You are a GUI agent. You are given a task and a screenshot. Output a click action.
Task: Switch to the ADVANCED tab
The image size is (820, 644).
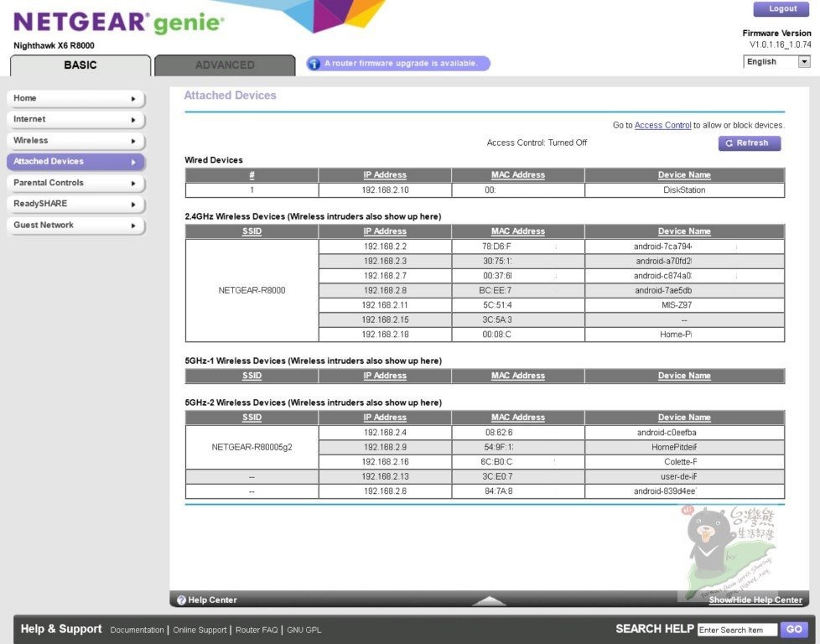click(x=225, y=65)
